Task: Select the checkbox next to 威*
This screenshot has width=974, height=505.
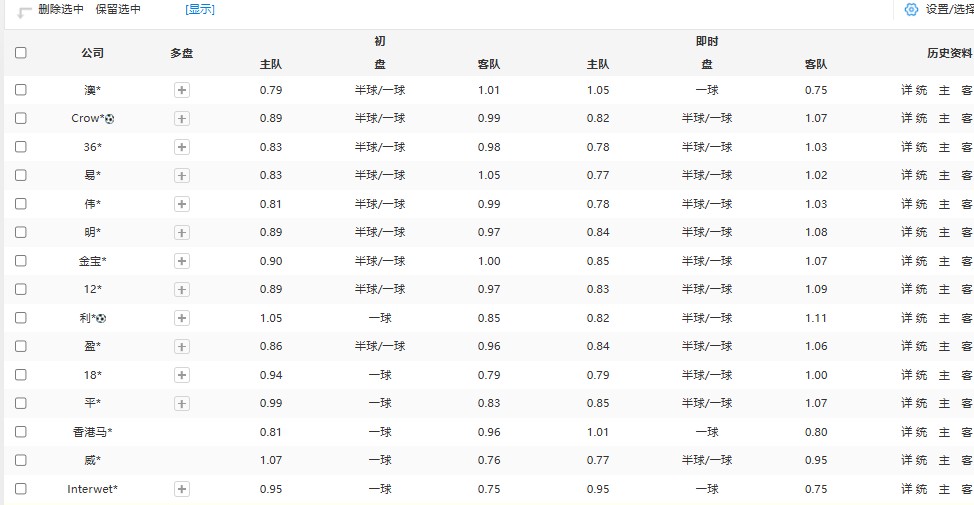Action: click(21, 460)
